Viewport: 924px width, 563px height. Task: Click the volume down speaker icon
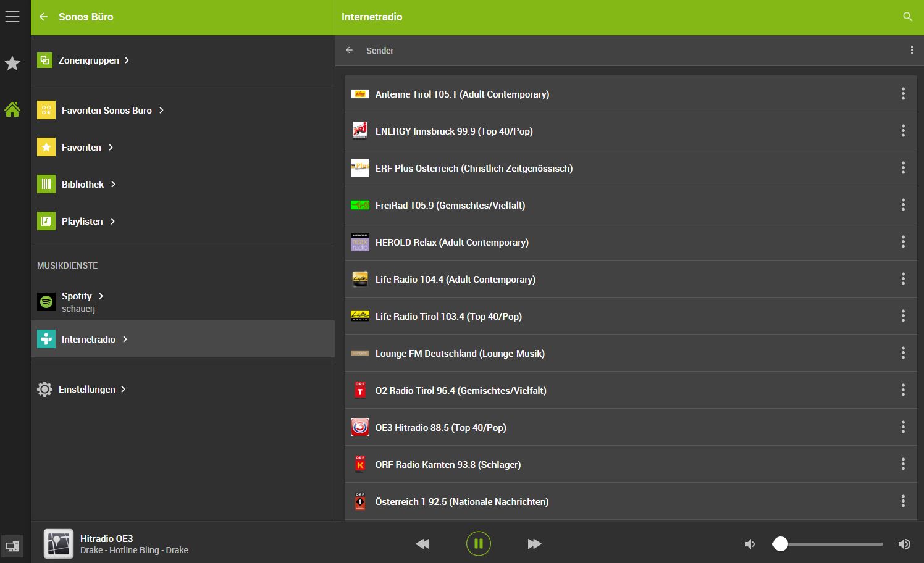click(x=750, y=544)
